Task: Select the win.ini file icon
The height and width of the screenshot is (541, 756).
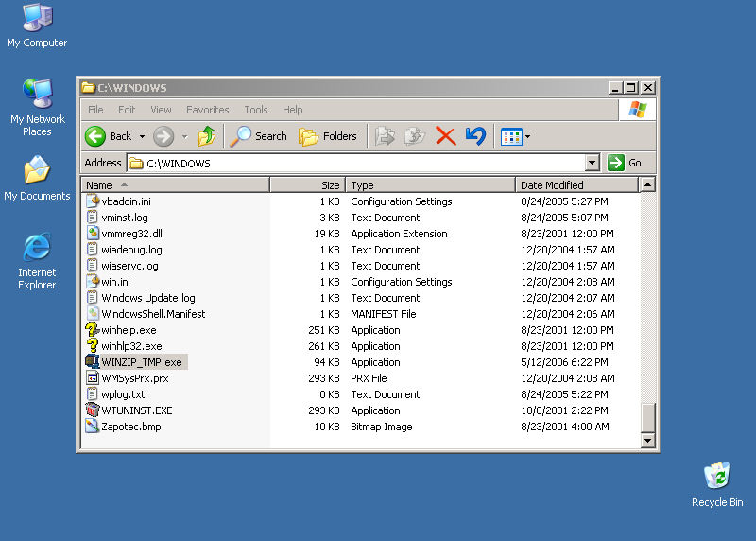Action: (92, 281)
